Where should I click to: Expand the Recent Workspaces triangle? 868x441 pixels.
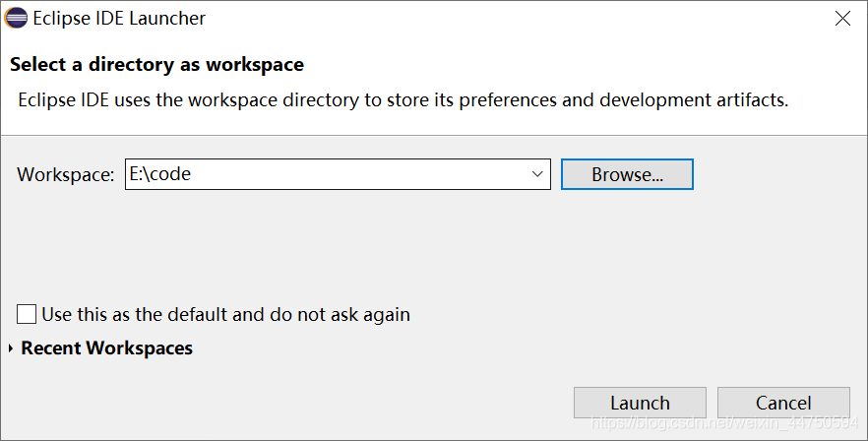tap(11, 348)
